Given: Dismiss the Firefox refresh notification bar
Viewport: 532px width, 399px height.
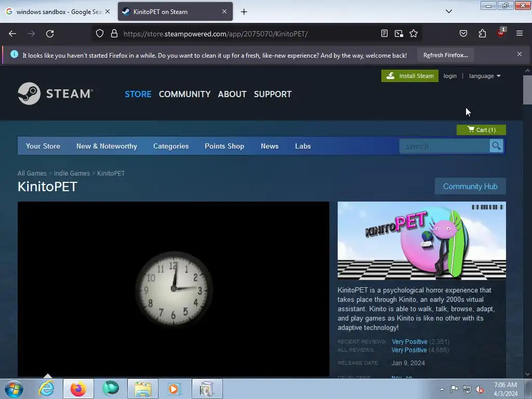Looking at the screenshot, I should [x=519, y=54].
